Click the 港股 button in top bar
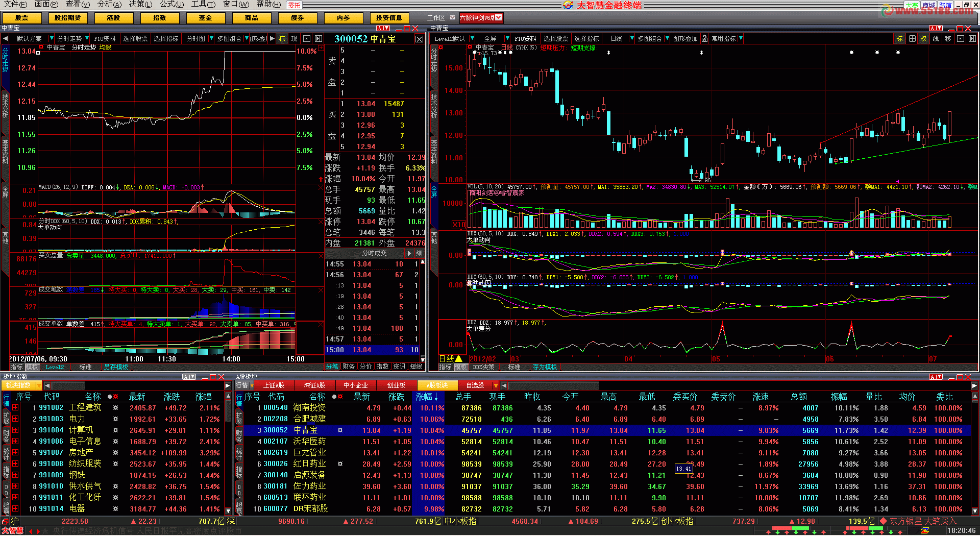The image size is (980, 536). tap(113, 18)
